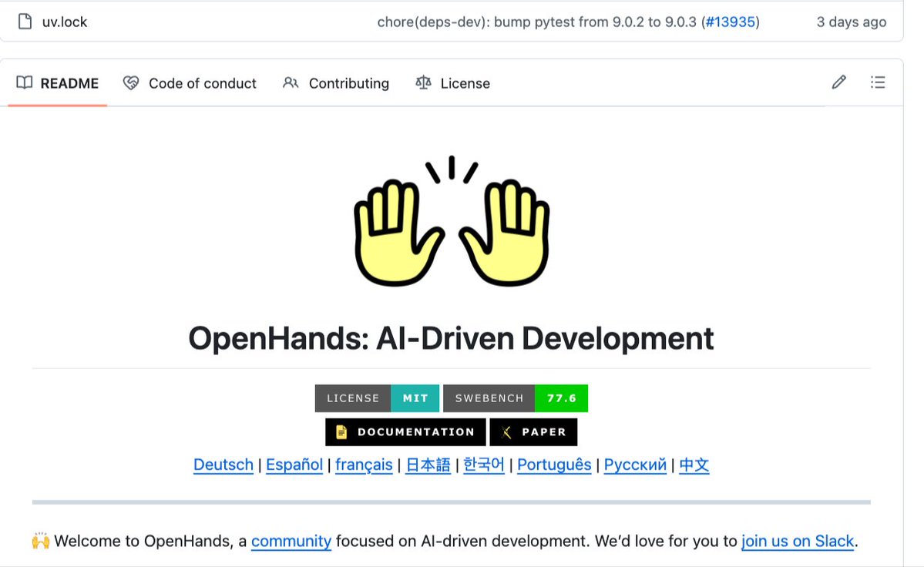This screenshot has width=924, height=567.
Task: Open the français translation link
Action: pos(364,465)
